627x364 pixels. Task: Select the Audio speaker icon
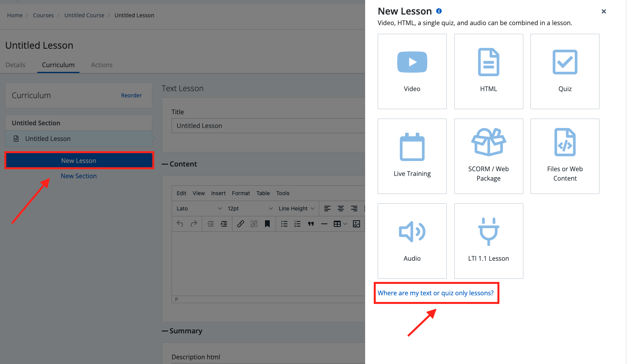click(x=412, y=232)
